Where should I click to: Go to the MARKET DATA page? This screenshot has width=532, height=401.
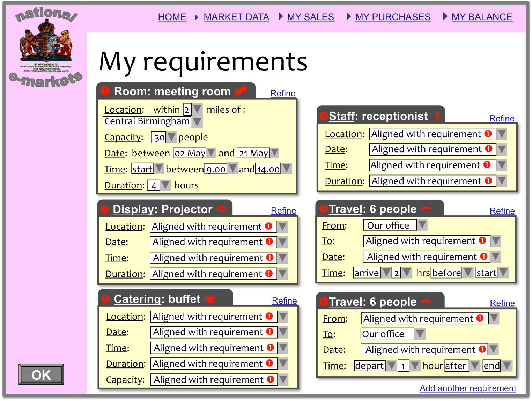pyautogui.click(x=236, y=17)
